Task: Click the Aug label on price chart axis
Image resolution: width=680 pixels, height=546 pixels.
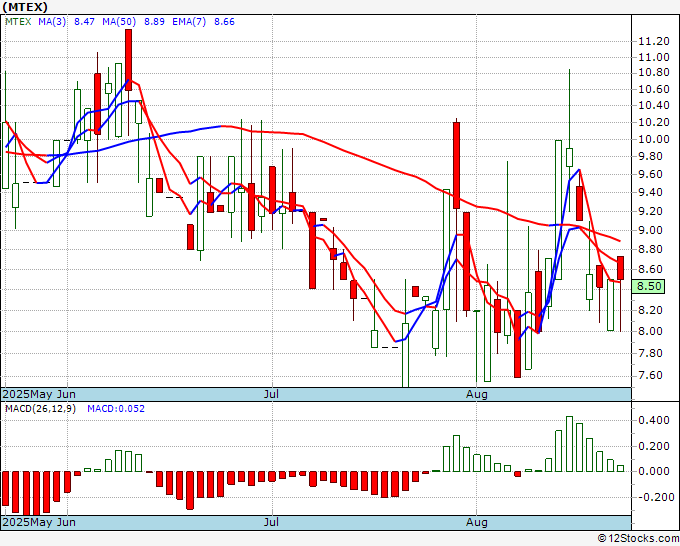Action: 477,394
